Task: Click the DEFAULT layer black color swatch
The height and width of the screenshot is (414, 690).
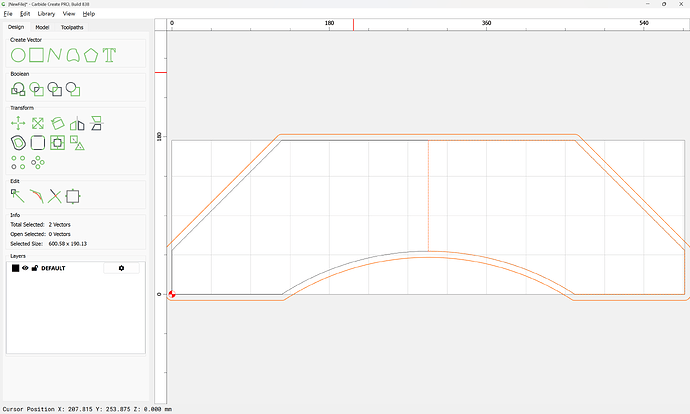Action: [x=15, y=268]
